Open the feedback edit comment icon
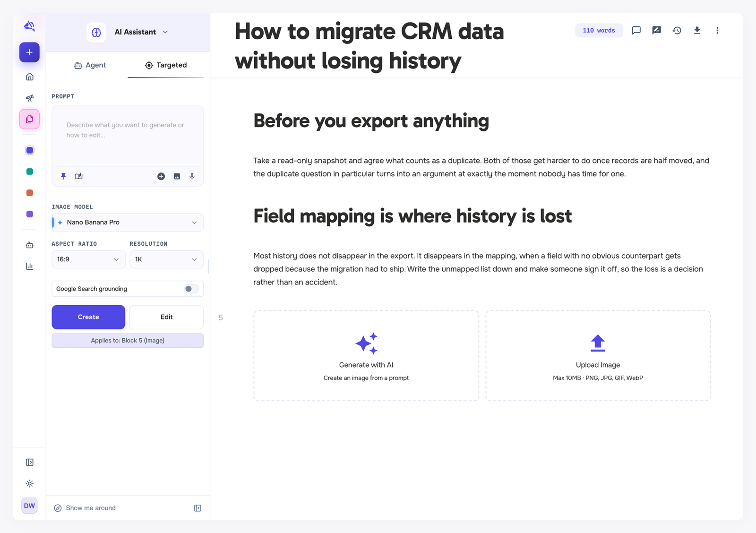 (x=656, y=30)
